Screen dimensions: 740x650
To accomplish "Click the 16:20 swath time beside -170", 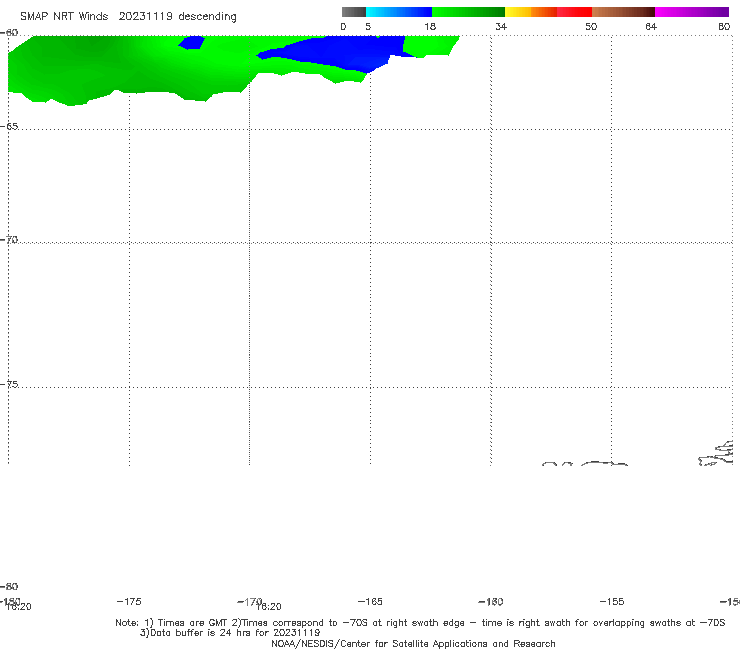I will pos(269,607).
